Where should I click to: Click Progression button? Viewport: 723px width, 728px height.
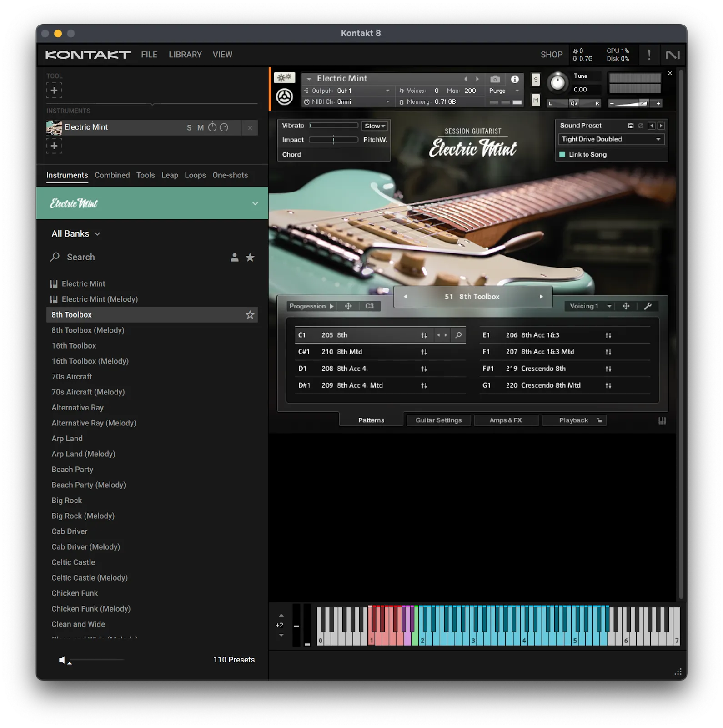pyautogui.click(x=311, y=306)
